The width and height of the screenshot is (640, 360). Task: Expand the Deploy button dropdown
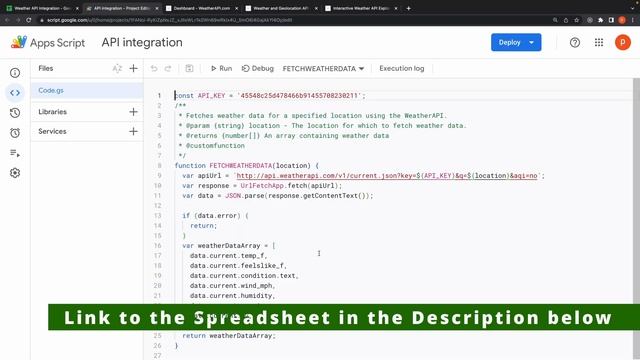point(531,42)
